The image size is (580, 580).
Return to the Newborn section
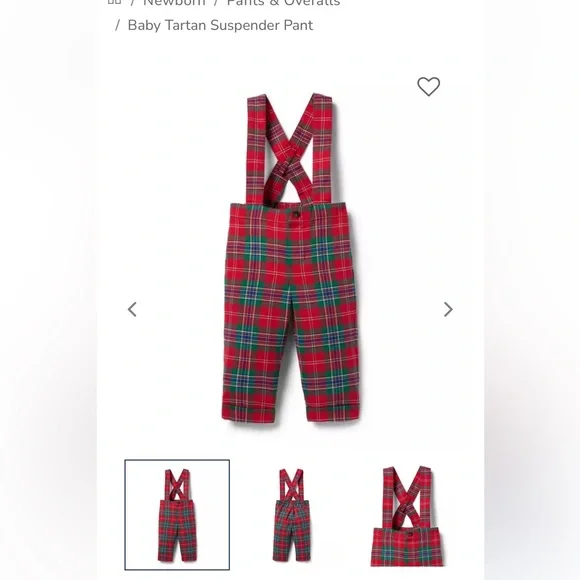pos(174,3)
